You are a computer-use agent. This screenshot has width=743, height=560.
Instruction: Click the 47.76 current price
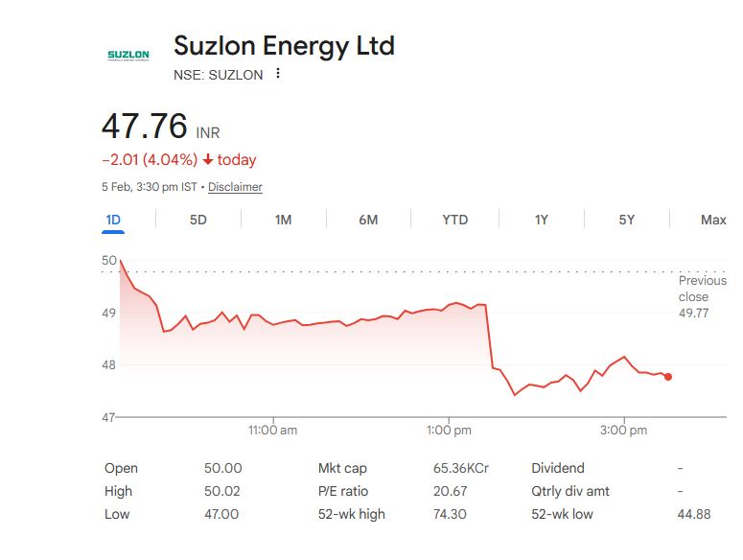pyautogui.click(x=145, y=127)
